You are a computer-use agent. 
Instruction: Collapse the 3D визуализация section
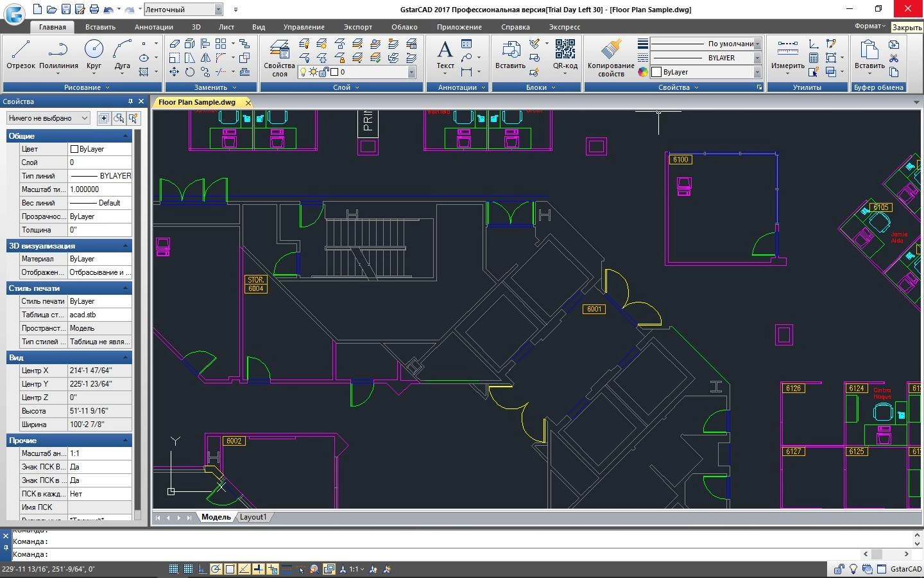click(x=125, y=246)
